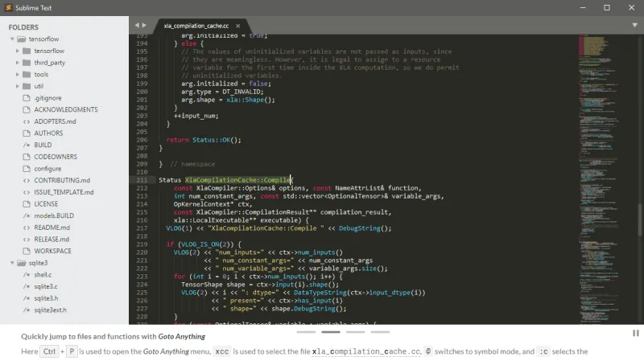Click the FOLDERS sidebar heading

(x=23, y=27)
